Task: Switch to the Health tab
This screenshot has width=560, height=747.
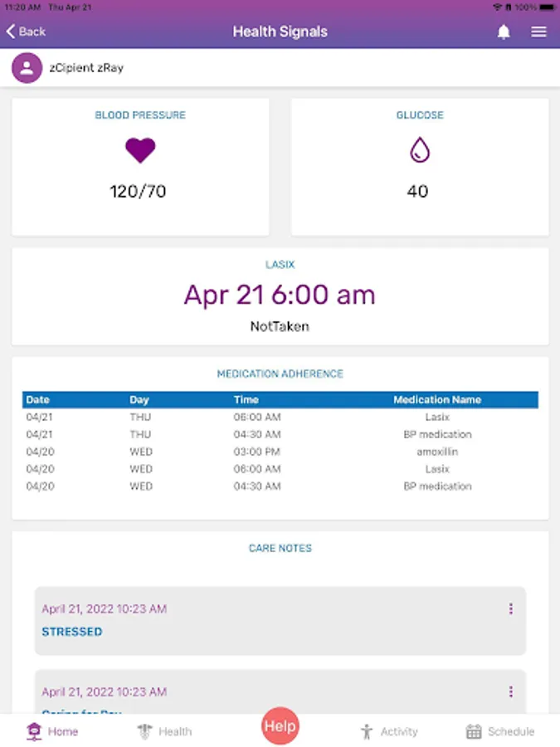Action: pyautogui.click(x=164, y=731)
